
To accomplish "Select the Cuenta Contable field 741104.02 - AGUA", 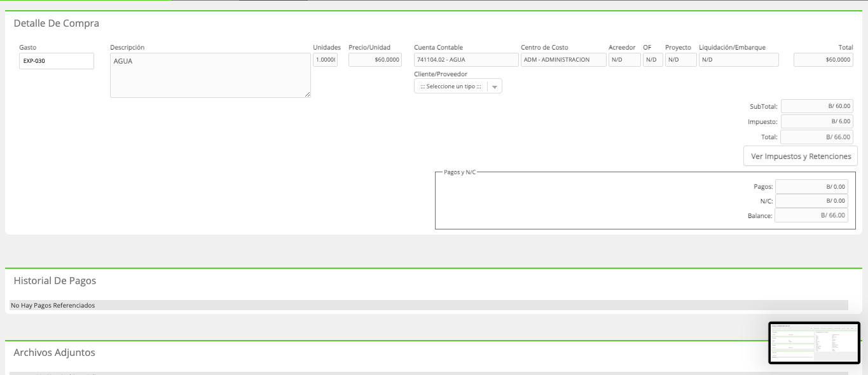I will [x=466, y=60].
